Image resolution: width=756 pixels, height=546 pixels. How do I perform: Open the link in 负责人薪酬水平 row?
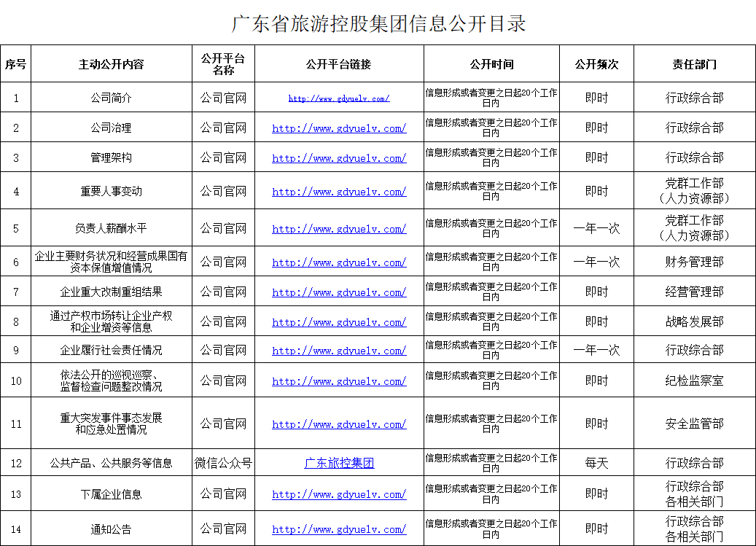point(339,229)
